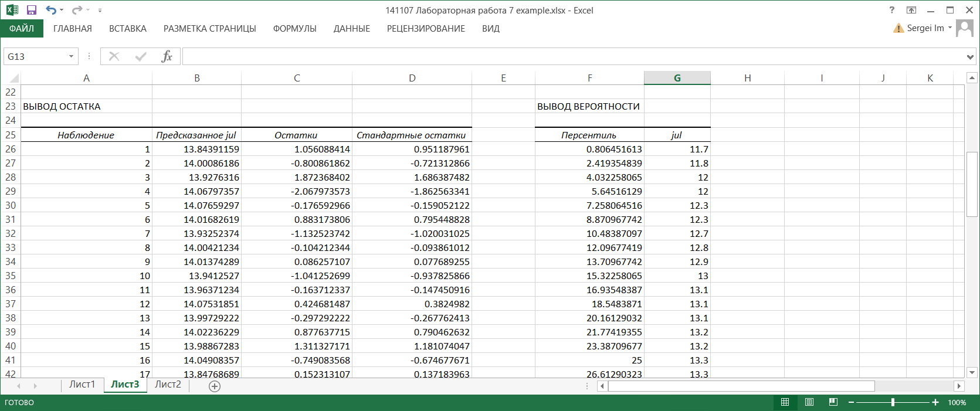Click the account warning icon
Image resolution: width=980 pixels, height=411 pixels.
pyautogui.click(x=898, y=28)
